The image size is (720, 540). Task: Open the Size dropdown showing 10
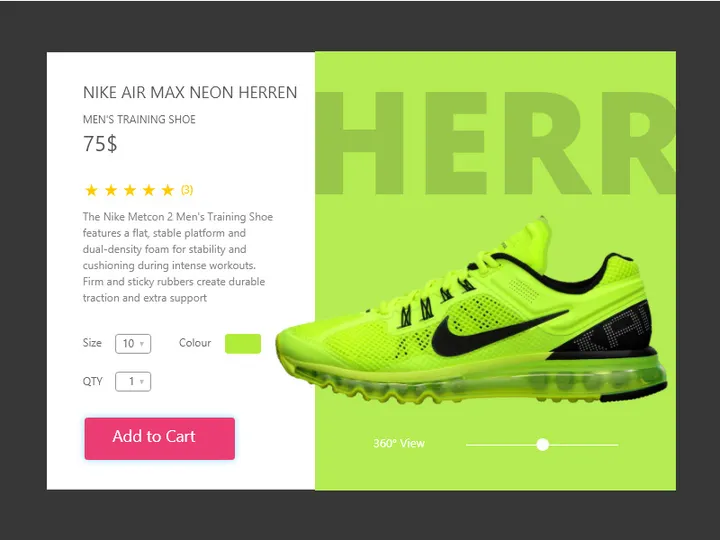[x=133, y=343]
